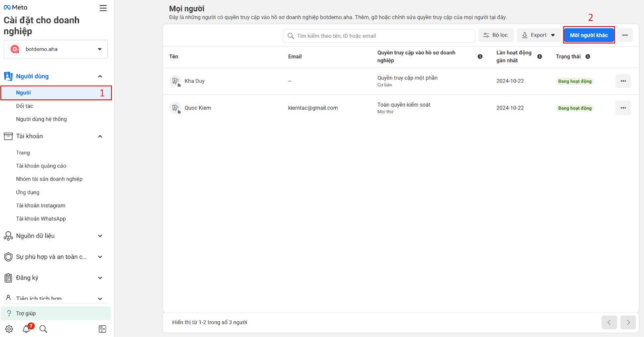Open Tài khoản quảng cáo

click(41, 166)
